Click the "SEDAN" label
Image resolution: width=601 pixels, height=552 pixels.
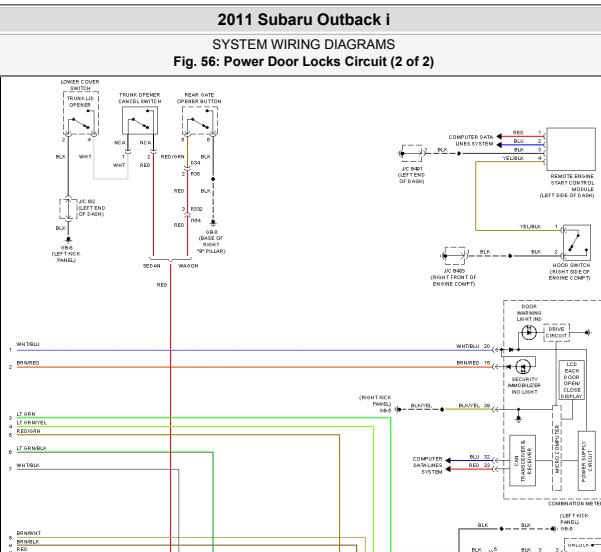151,266
